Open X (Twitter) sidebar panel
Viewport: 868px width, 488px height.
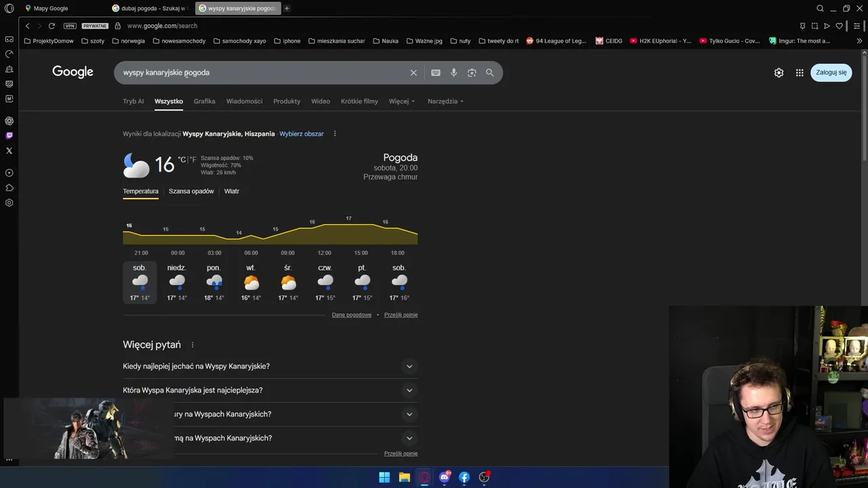[x=9, y=150]
